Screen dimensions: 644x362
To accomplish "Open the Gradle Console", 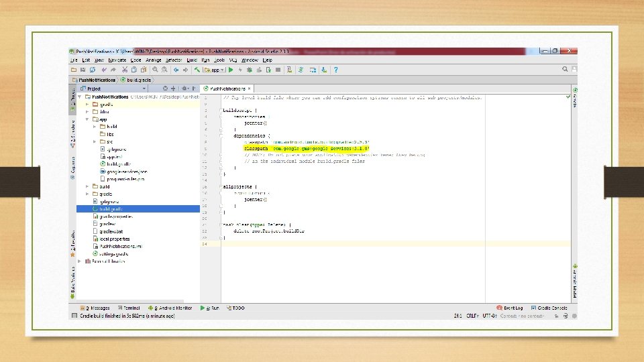I will pos(549,308).
